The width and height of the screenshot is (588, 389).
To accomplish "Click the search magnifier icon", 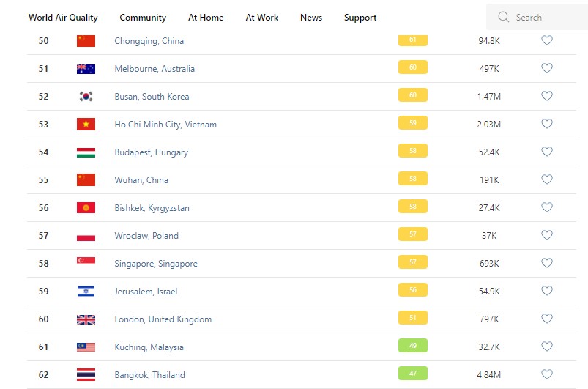I will (503, 17).
